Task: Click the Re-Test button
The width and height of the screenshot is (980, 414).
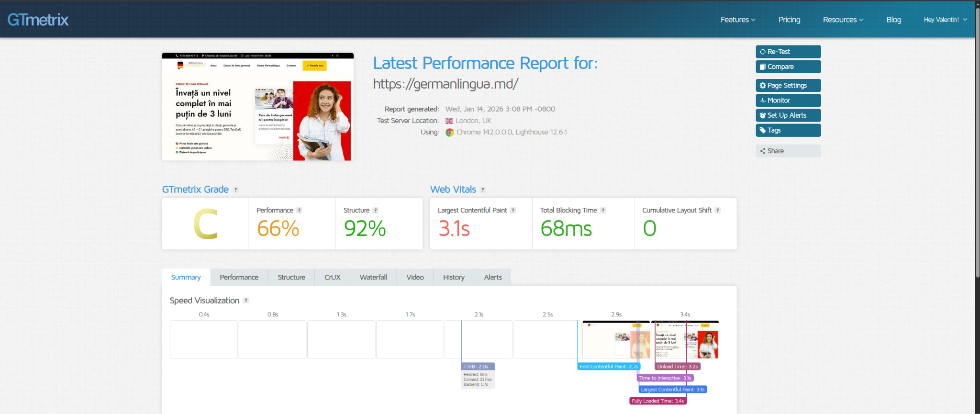Action: coord(788,52)
